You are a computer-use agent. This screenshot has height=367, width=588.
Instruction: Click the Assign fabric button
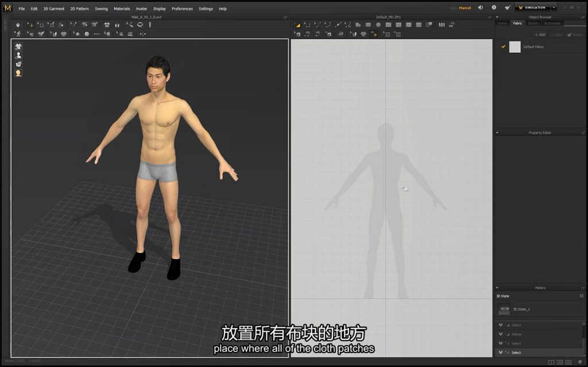(575, 34)
